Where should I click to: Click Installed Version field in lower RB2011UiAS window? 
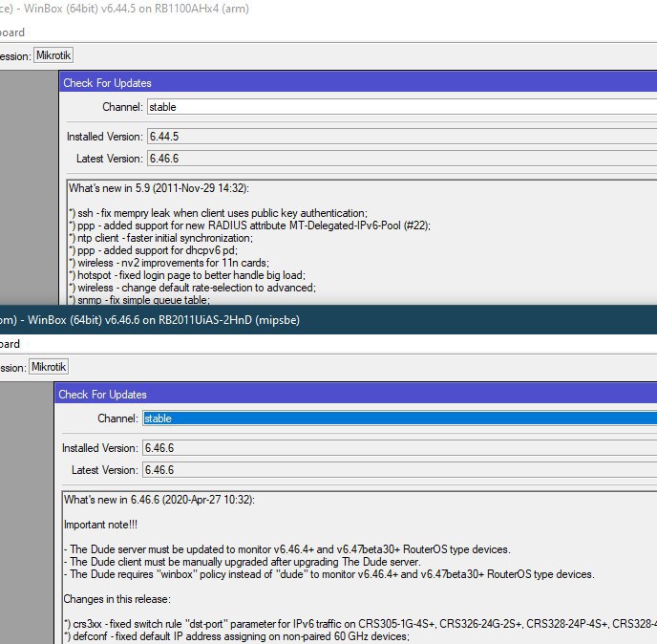[399, 448]
